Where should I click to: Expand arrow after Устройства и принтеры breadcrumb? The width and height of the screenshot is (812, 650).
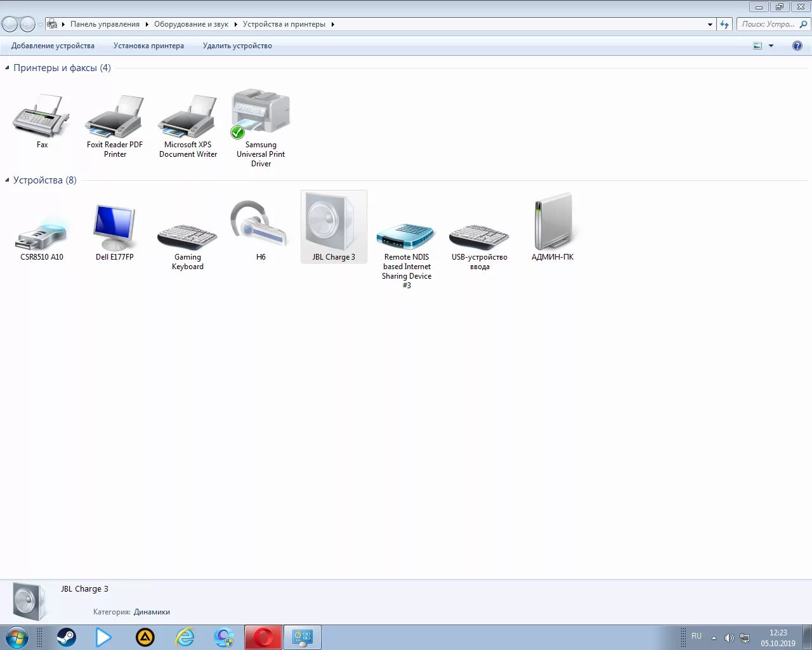pos(332,24)
